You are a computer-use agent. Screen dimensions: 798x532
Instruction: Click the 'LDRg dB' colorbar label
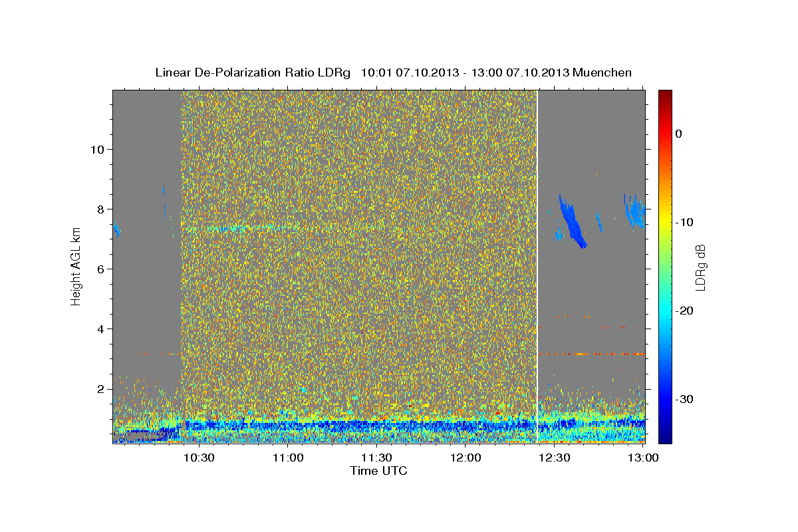coord(700,267)
